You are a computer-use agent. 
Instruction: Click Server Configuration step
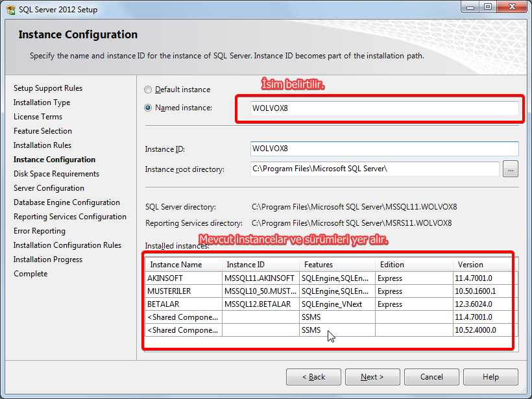[49, 188]
